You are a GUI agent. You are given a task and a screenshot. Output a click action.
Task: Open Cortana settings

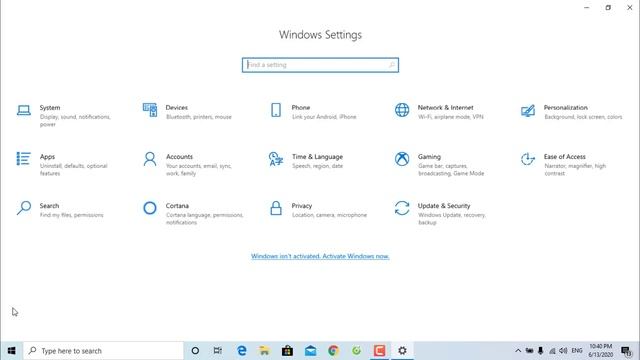(x=193, y=213)
